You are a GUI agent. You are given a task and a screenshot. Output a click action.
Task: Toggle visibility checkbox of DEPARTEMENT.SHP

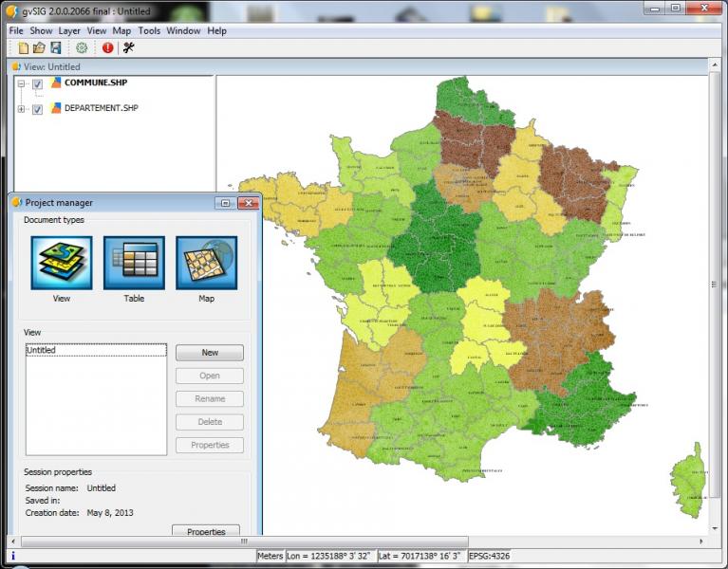(38, 109)
